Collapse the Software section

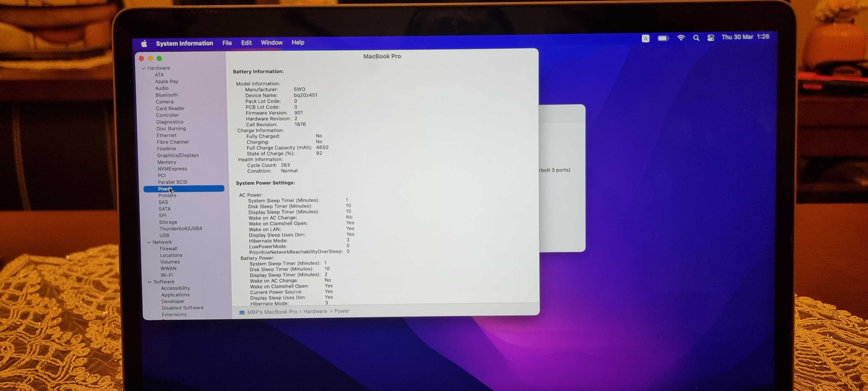click(150, 282)
